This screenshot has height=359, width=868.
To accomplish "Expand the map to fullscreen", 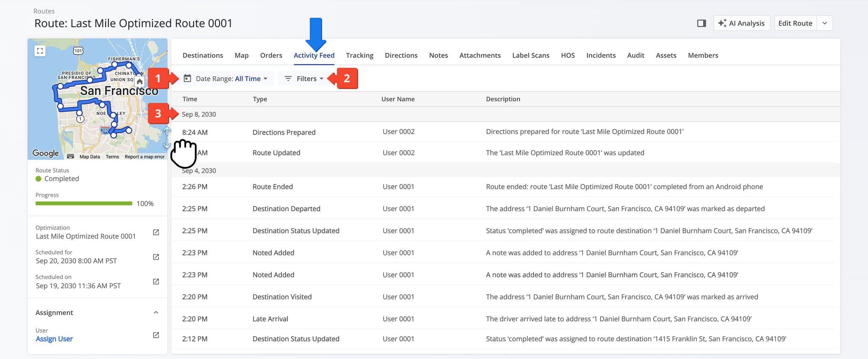I will point(40,51).
